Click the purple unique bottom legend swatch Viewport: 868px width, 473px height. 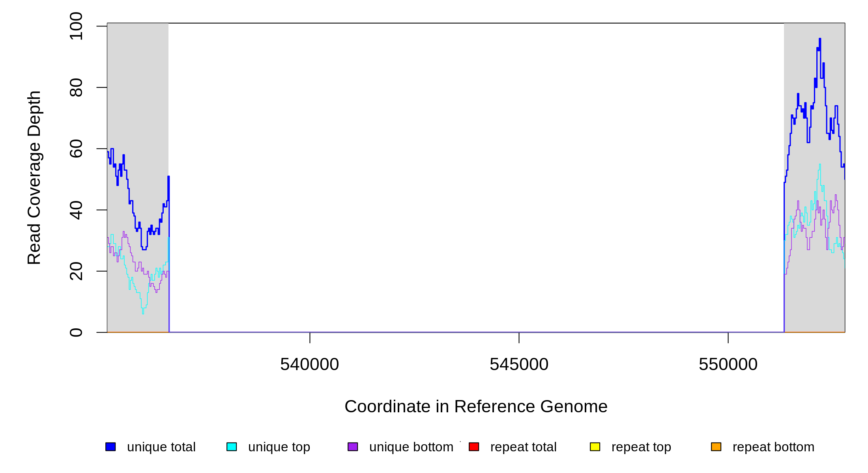coord(353,447)
